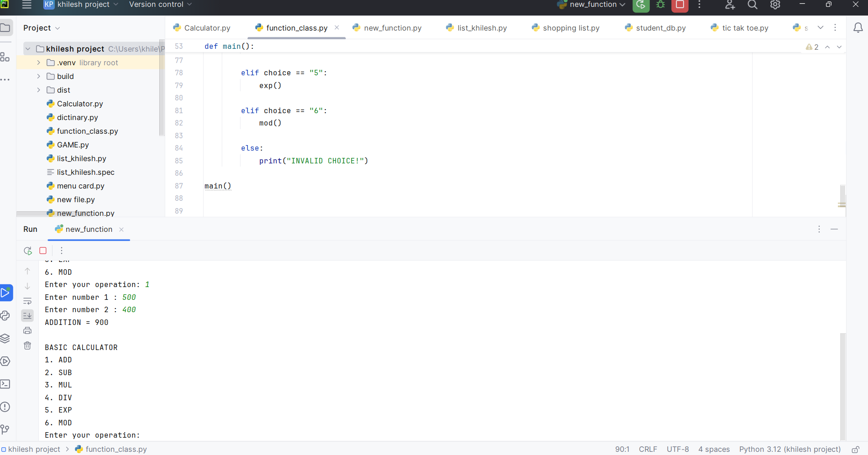The height and width of the screenshot is (455, 868).
Task: Switch to Calculator.py tab
Action: pyautogui.click(x=202, y=28)
